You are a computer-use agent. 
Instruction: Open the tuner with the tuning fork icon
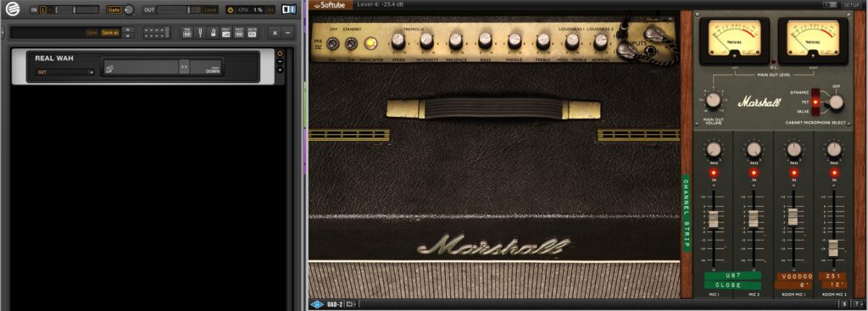(200, 33)
